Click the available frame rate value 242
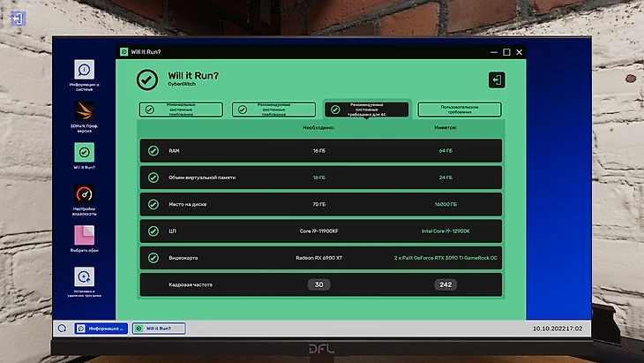The width and height of the screenshot is (644, 363). pos(446,284)
